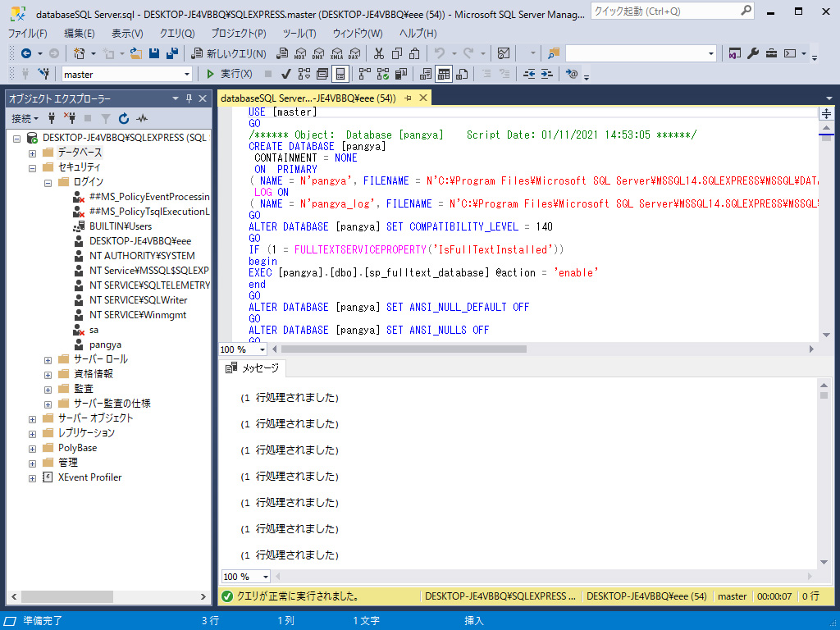Select the BUILTIN¥Users login

[121, 226]
